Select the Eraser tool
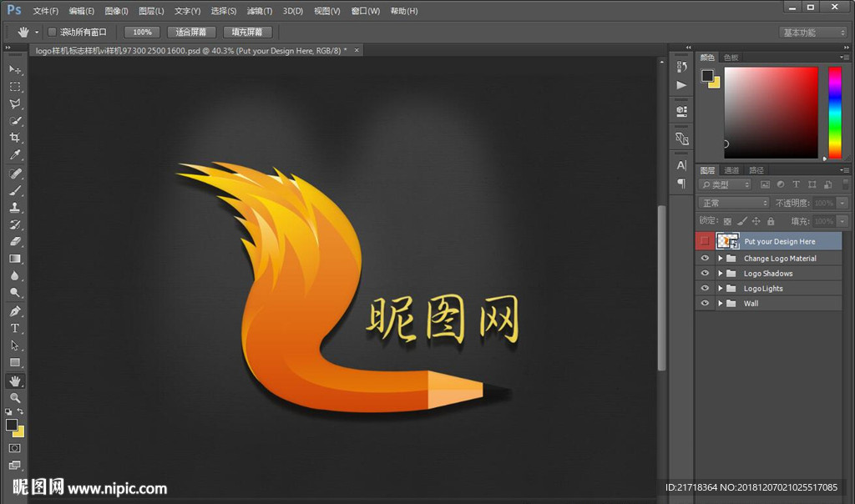This screenshot has height=504, width=855. [15, 241]
